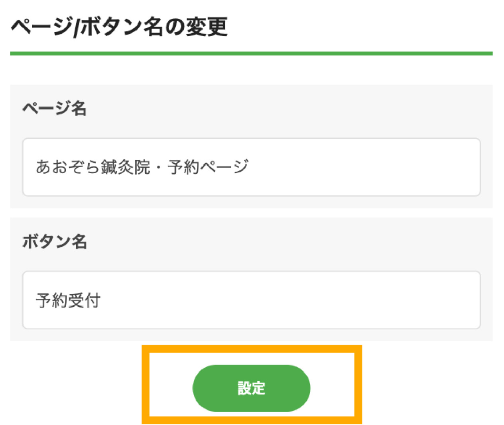Focus the ボタン名 text field
Image resolution: width=504 pixels, height=425 pixels.
click(x=251, y=300)
